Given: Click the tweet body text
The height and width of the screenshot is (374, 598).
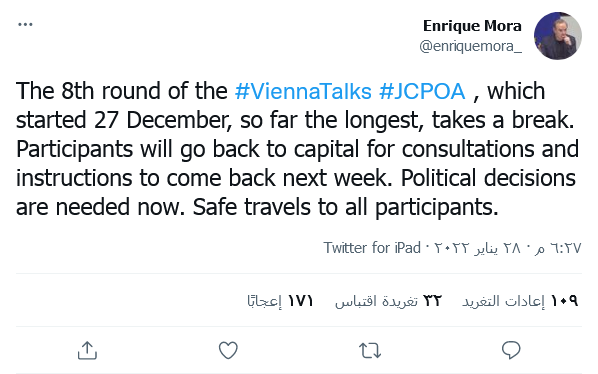Looking at the screenshot, I should tap(297, 149).
